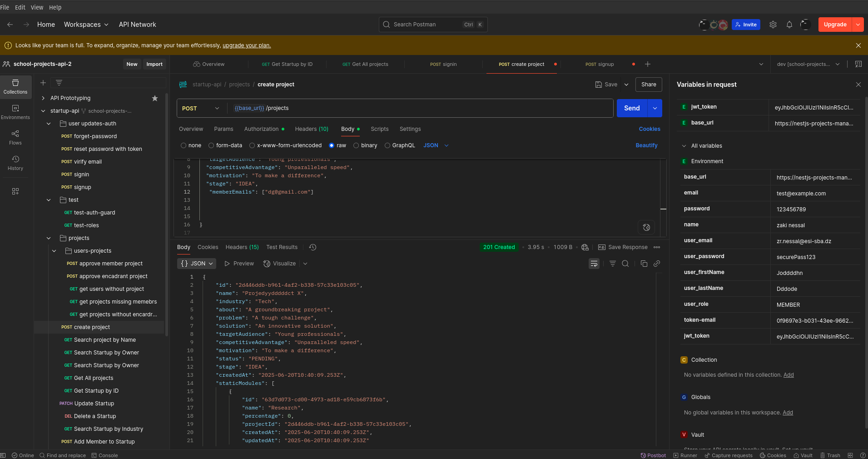
Task: Open the notifications bell
Action: [x=789, y=25]
